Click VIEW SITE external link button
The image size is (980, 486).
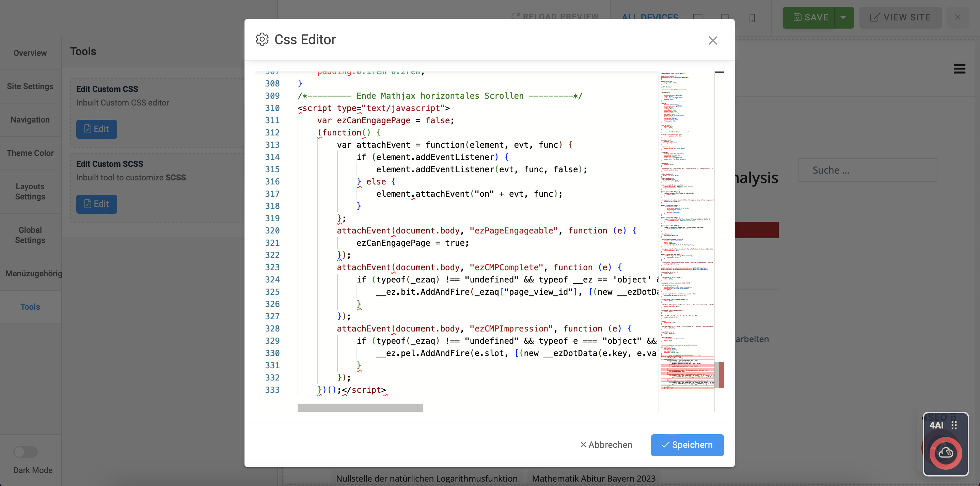[900, 17]
